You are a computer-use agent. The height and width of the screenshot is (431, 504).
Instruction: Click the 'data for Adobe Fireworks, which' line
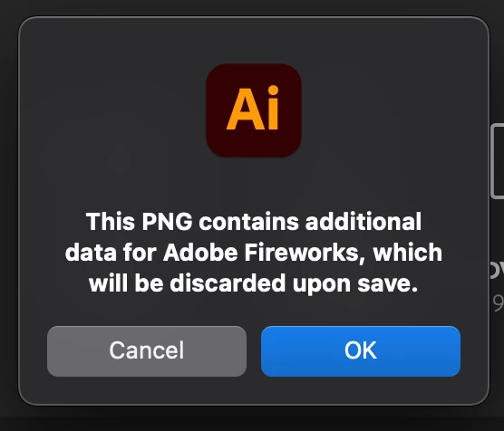pyautogui.click(x=254, y=253)
